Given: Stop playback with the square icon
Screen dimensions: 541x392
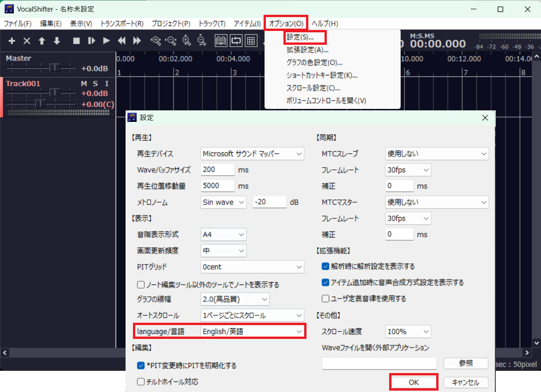Looking at the screenshot, I should click(x=76, y=41).
